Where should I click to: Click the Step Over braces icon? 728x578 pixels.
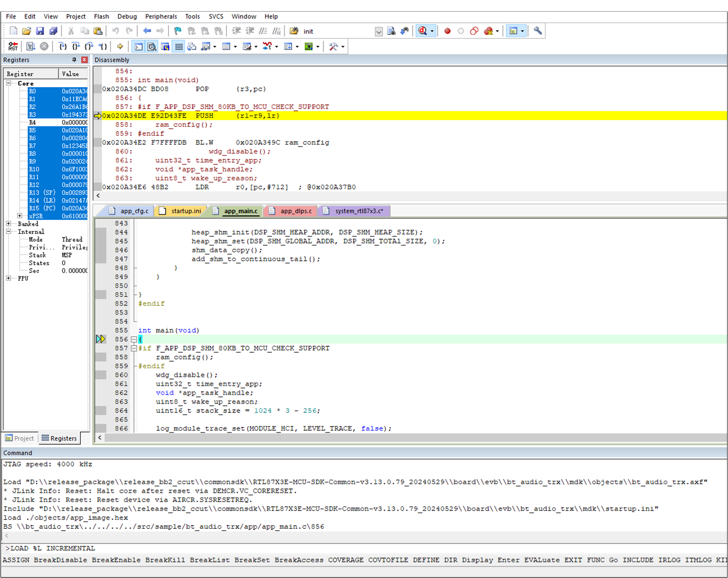[x=76, y=46]
